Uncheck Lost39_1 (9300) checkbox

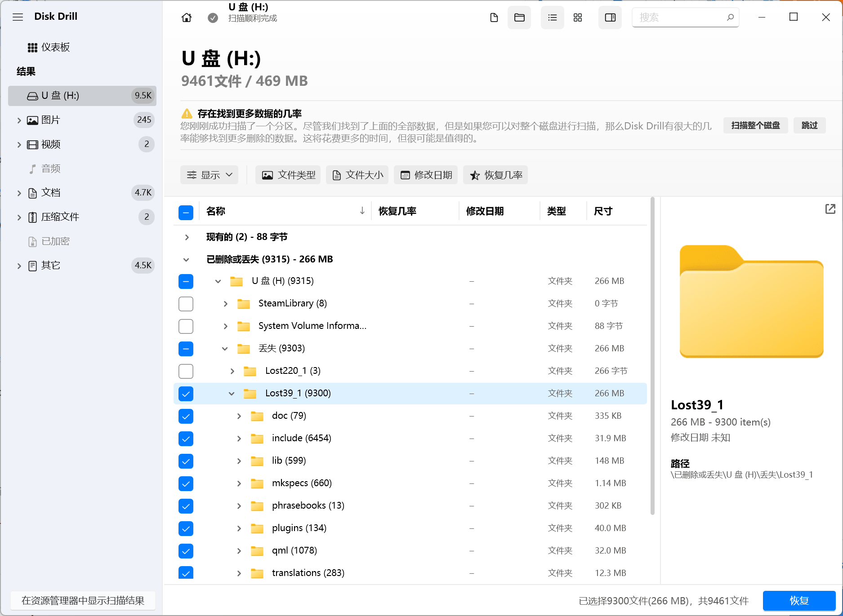point(186,394)
